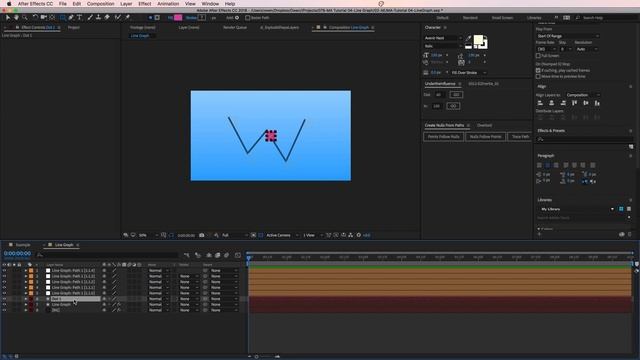Viewport: 640px width, 360px height.
Task: Toggle the Bezier Path checkbox
Action: [247, 18]
